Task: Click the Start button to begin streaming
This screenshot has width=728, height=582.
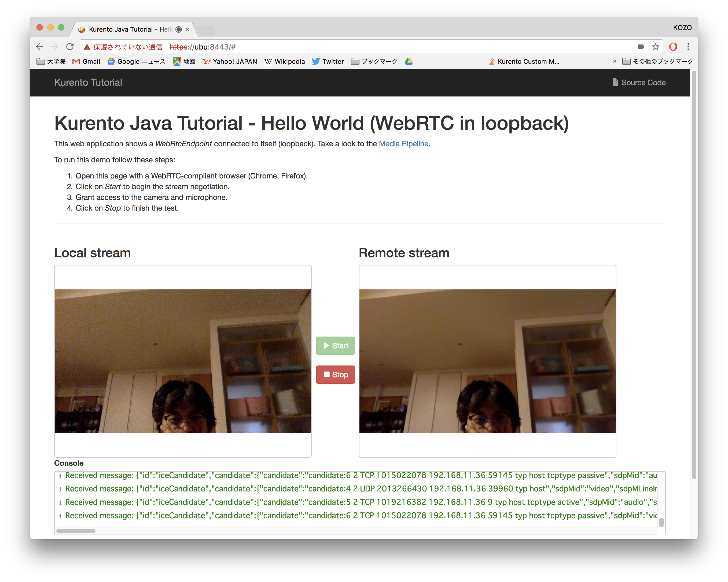Action: tap(335, 345)
